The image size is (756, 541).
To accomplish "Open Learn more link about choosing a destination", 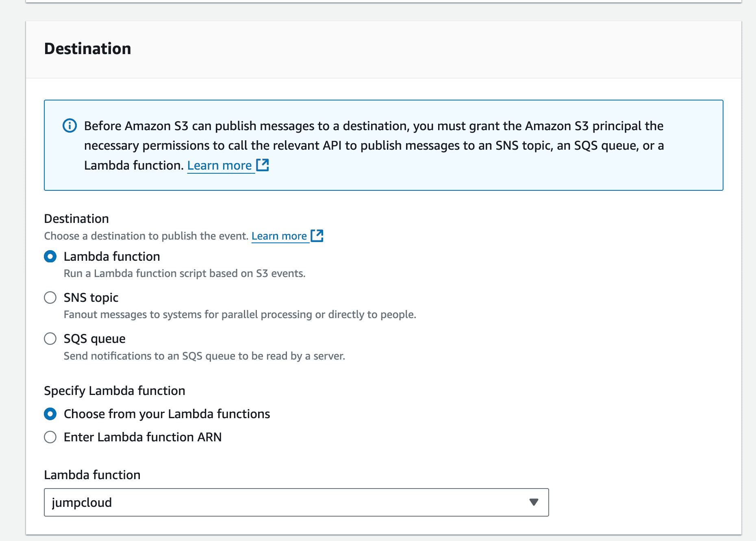I will (x=279, y=236).
